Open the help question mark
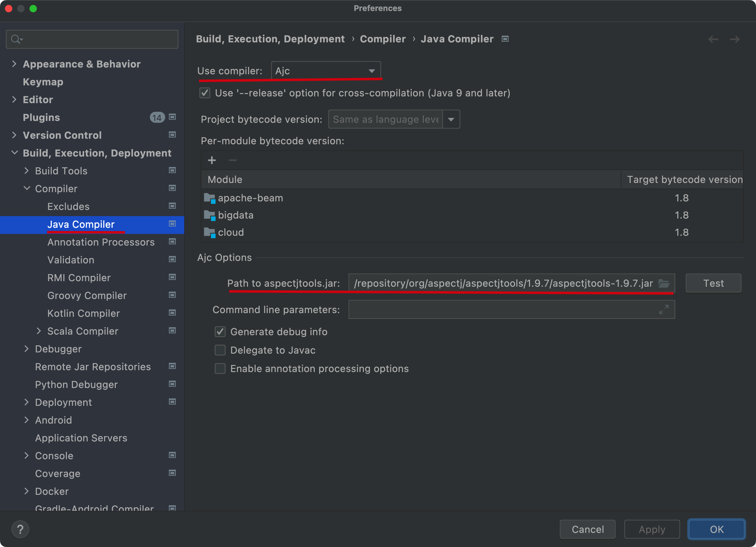The width and height of the screenshot is (756, 547). [20, 529]
